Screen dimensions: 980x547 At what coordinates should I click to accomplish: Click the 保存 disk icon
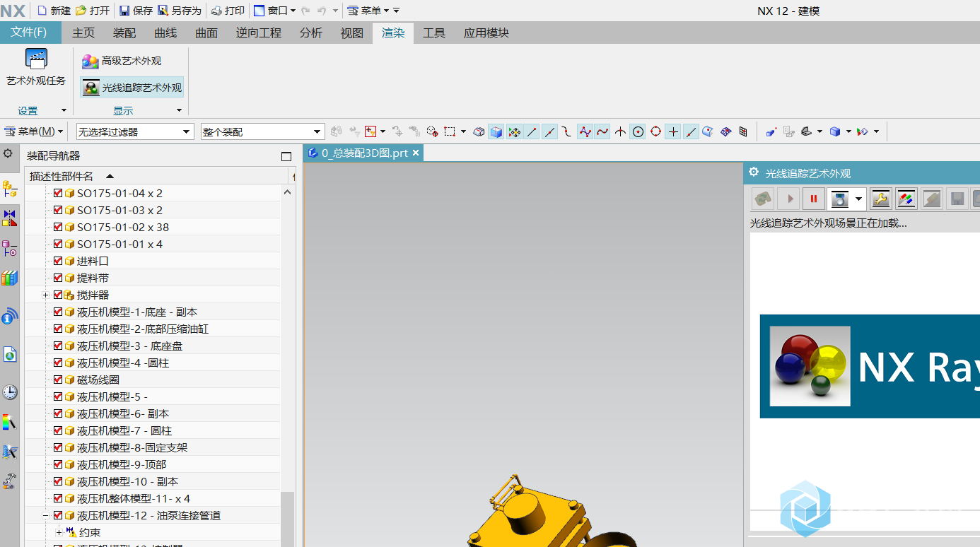[x=124, y=11]
